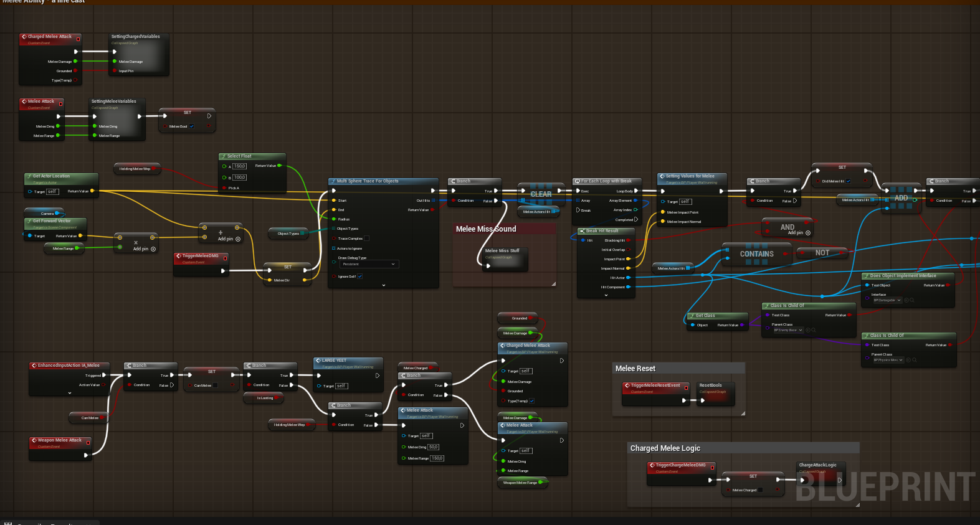Click the Select Float A value field
Screen dimensions: 980x525
(x=240, y=166)
